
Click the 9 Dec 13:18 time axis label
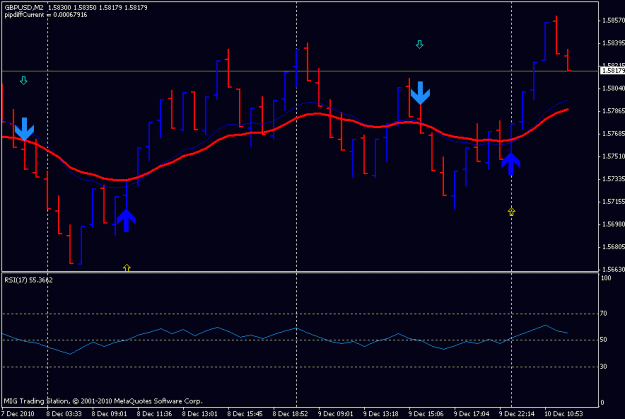(381, 414)
